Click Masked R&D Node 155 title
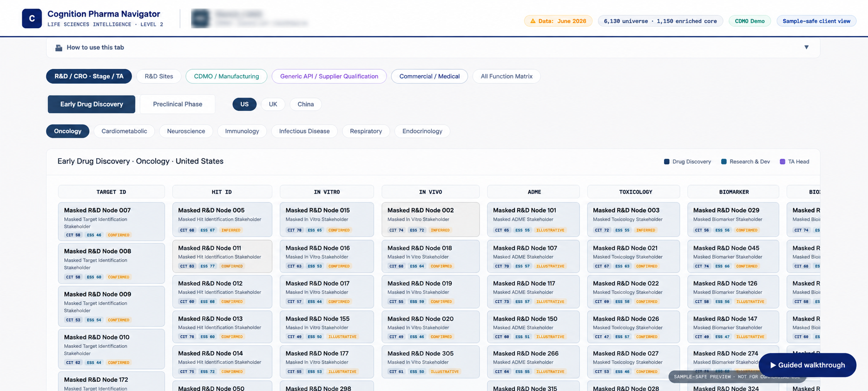Viewport: 868px width, 391px height. pos(318,319)
